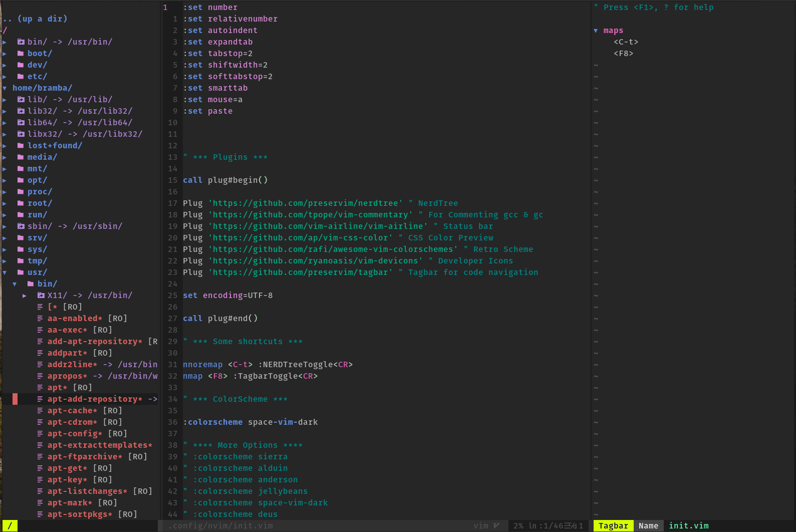This screenshot has height=532, width=796.
Task: Collapse the home/bramba/ tree node
Action: pyautogui.click(x=5, y=88)
